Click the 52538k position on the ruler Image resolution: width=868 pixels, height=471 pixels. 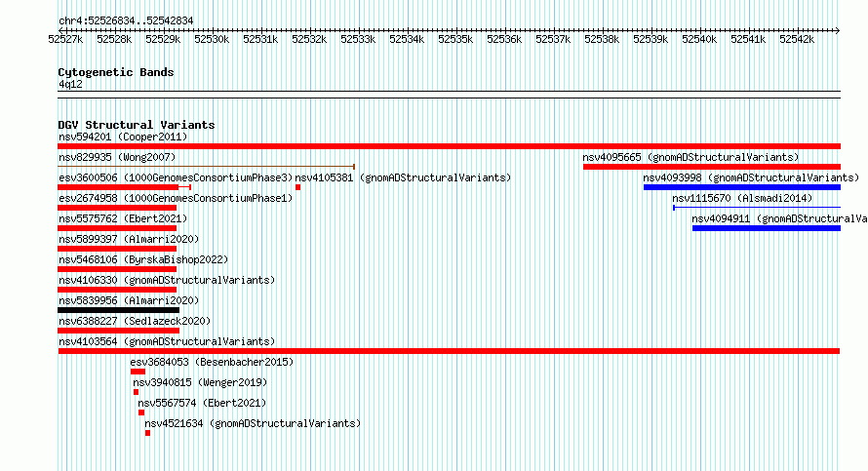602,39
